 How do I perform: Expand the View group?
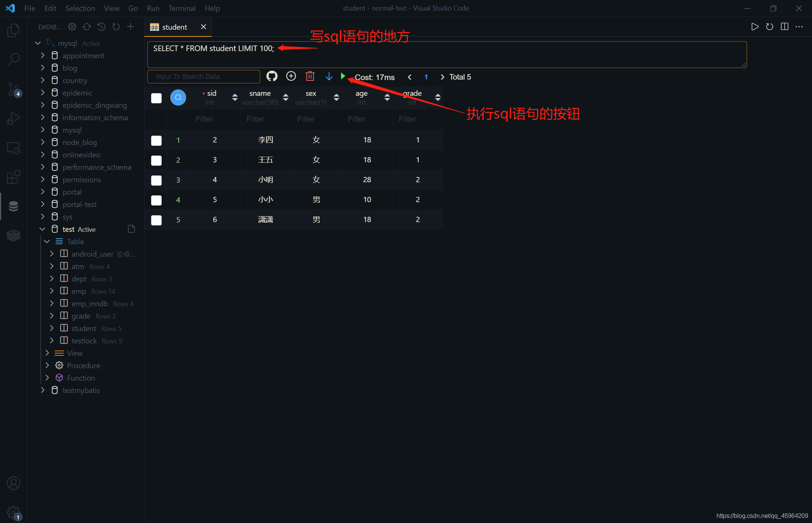pyautogui.click(x=47, y=353)
